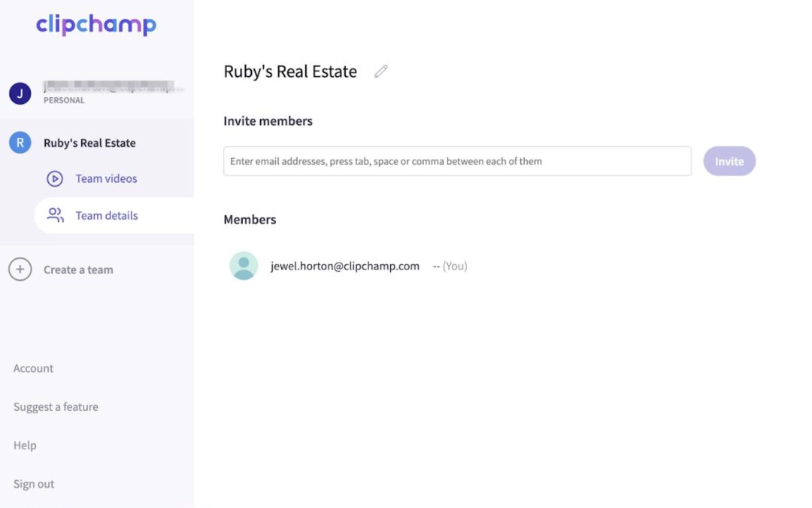The width and height of the screenshot is (812, 508).
Task: Click the Ruby's Real Estate R avatar
Action: [x=20, y=142]
